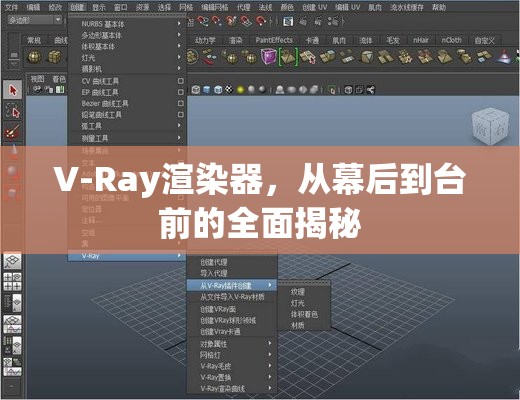520x400 pixels.
Task: Open 铅笔曲线工具 option box
Action: click(x=180, y=114)
